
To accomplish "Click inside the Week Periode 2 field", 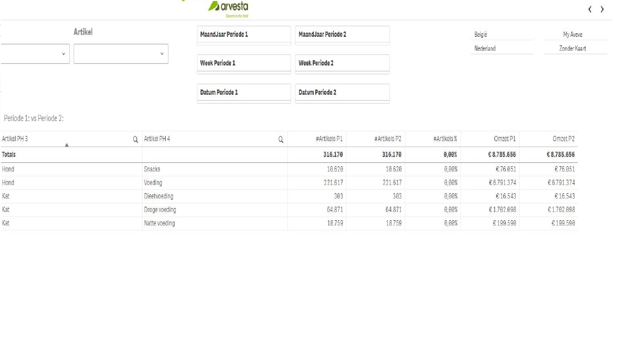I will tap(342, 63).
